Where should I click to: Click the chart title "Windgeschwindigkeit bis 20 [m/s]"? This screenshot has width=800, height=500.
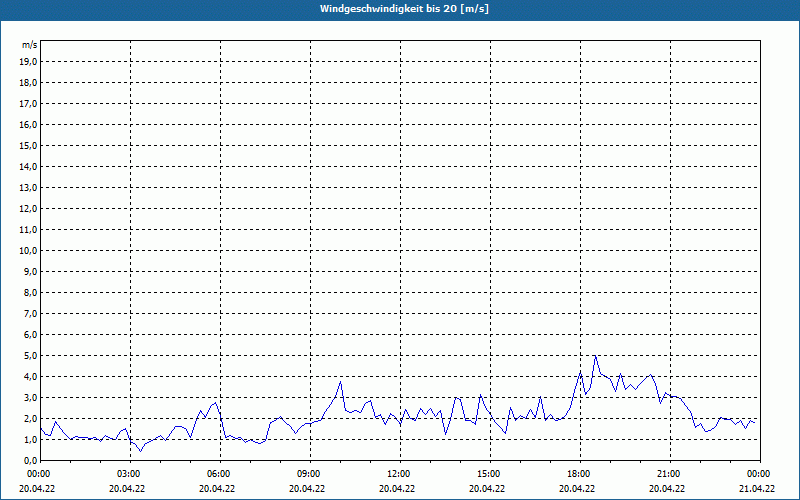tap(404, 9)
